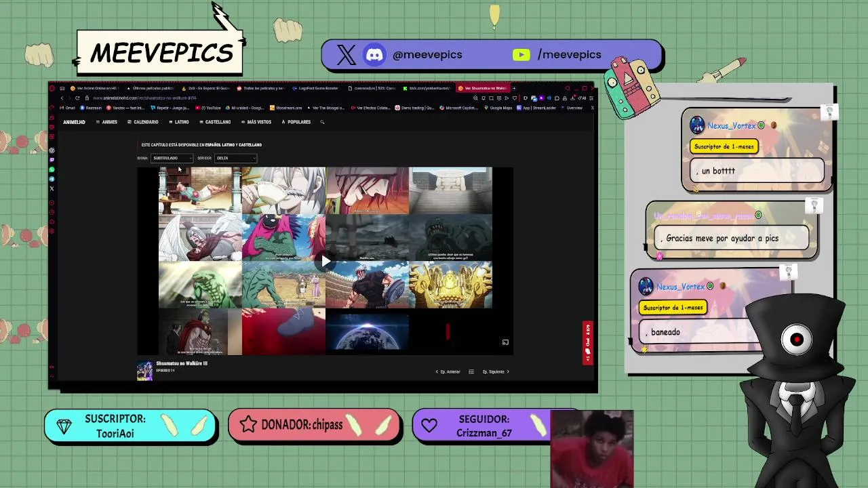The height and width of the screenshot is (488, 868).
Task: Open the Demo trading bookmark
Action: pos(414,108)
